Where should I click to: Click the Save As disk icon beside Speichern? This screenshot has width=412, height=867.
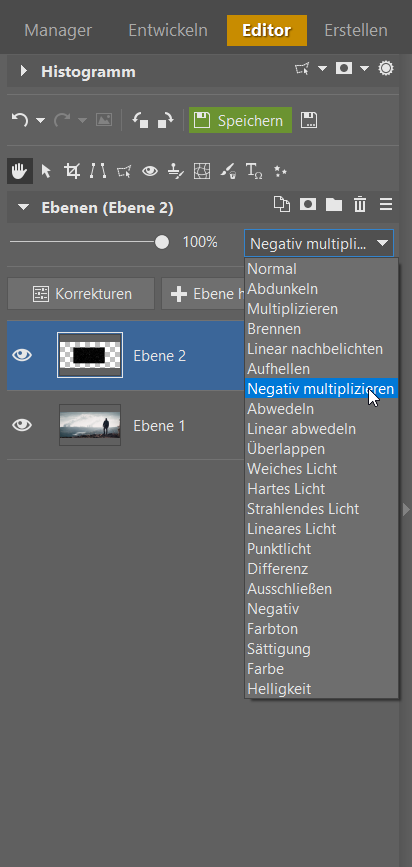[x=309, y=121]
